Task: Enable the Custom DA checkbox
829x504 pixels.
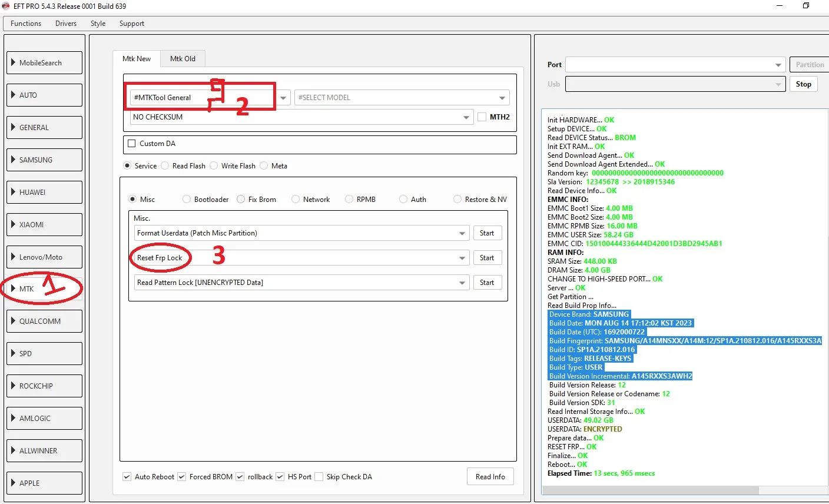Action: (132, 144)
